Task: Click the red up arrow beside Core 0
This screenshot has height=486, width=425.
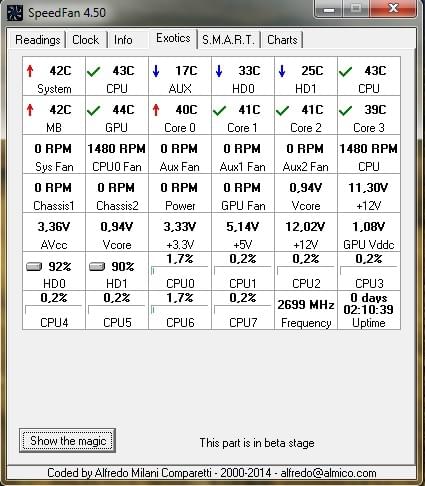Action: 156,110
